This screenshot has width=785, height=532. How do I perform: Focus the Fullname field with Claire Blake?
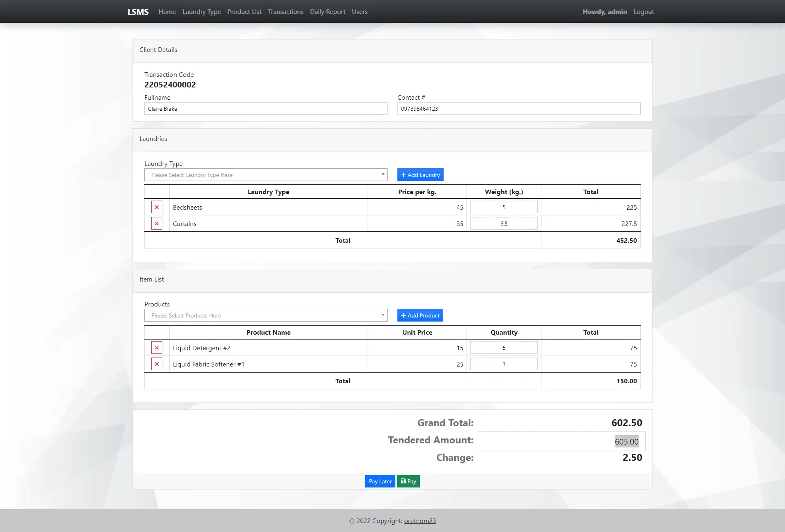(x=266, y=109)
